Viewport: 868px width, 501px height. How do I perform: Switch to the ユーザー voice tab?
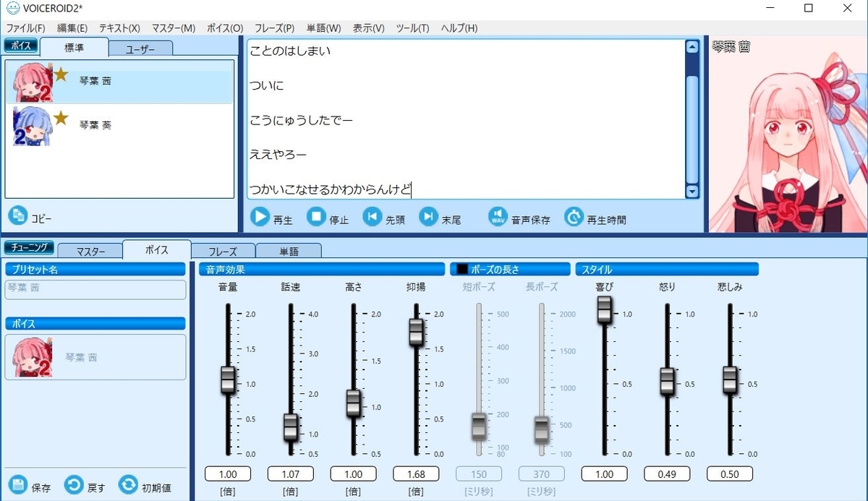[x=141, y=48]
